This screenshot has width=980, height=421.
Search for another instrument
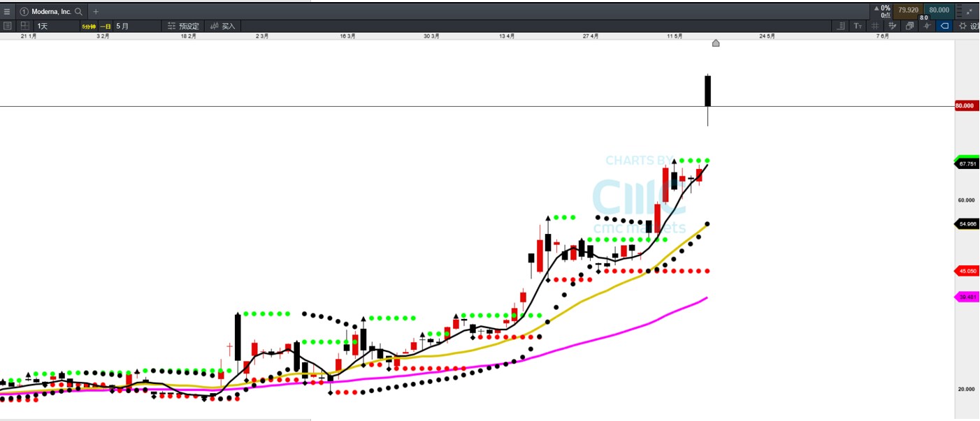pos(78,12)
